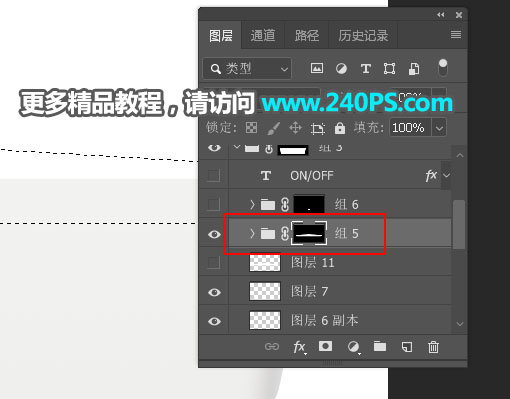Add layer mask from bottom bar
Viewport: 510px width, 399px height.
[325, 346]
